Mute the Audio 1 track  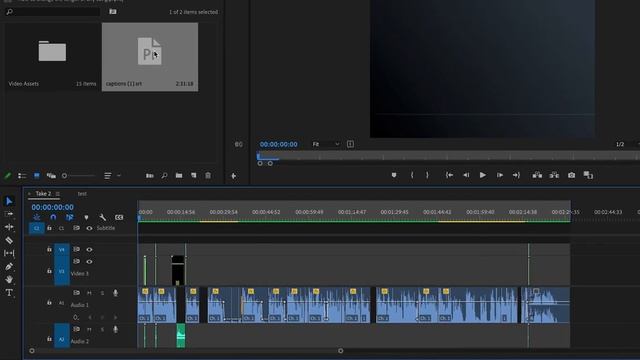pyautogui.click(x=89, y=293)
